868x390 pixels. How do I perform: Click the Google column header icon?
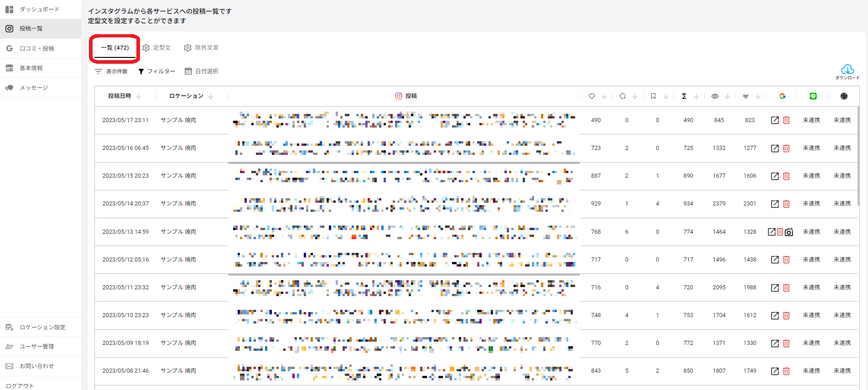[782, 96]
